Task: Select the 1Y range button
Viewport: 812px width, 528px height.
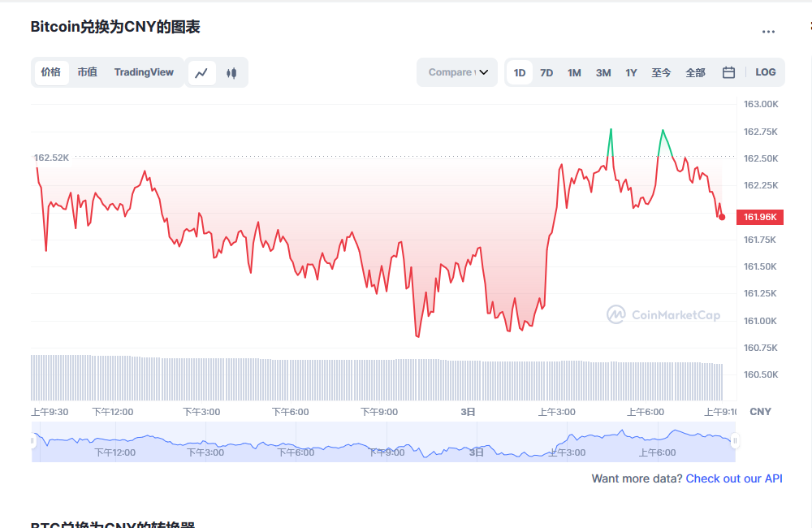Action: [631, 72]
